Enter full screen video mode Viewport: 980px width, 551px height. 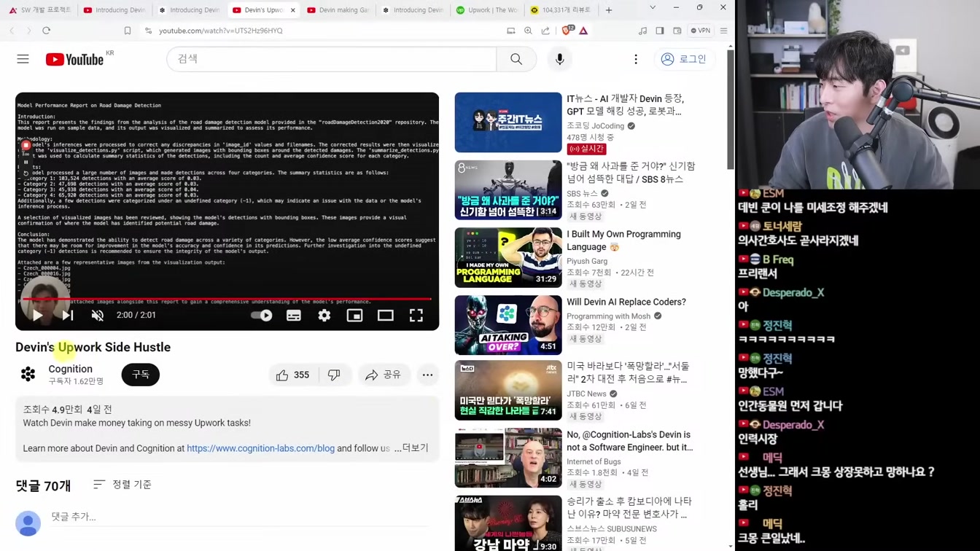(x=416, y=316)
